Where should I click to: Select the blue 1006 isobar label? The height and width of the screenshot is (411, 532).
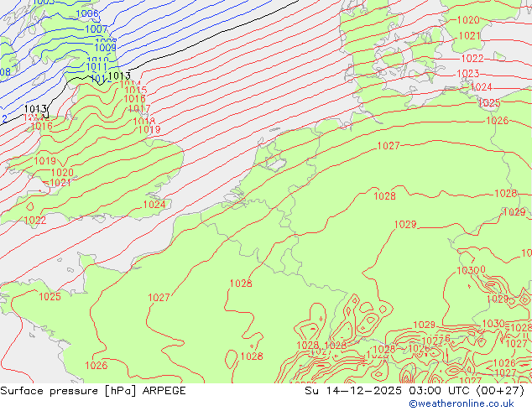(87, 13)
